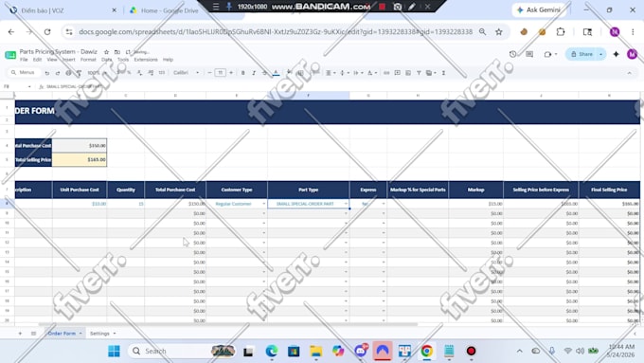Reload the browser page

point(47,31)
